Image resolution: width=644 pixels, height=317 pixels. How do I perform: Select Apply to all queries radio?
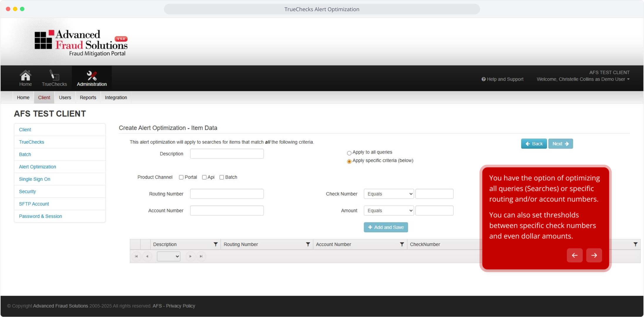(x=349, y=153)
